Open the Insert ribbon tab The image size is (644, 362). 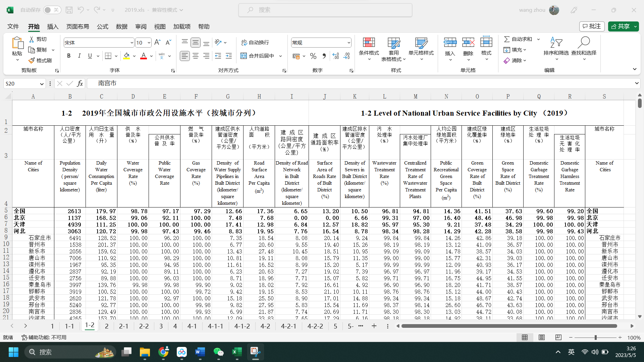coord(53,26)
